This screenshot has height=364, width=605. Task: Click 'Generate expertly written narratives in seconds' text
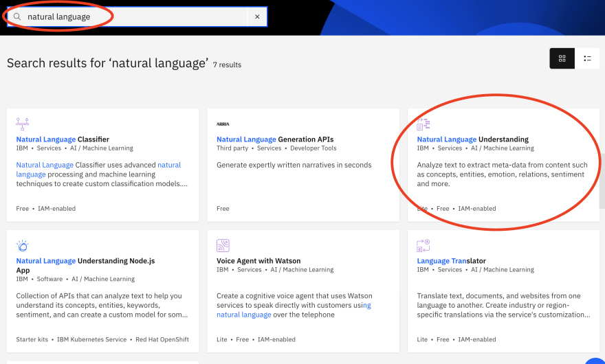[294, 165]
